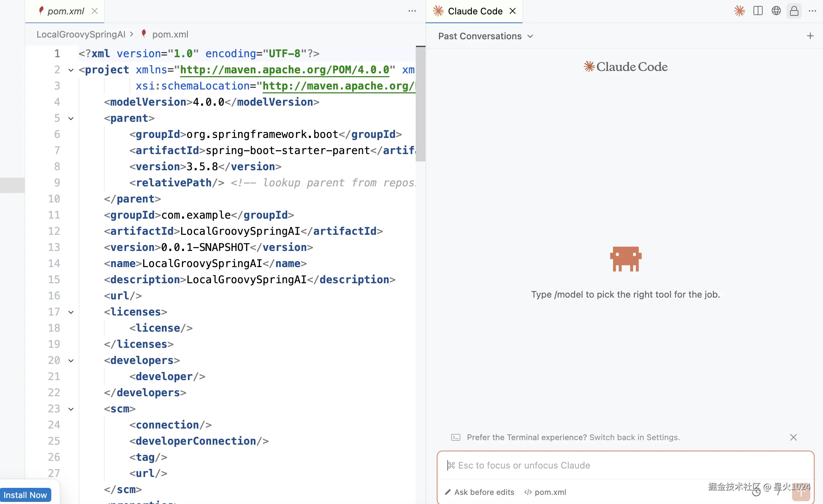Collapse the parent element fold arrow
823x504 pixels.
(x=71, y=118)
